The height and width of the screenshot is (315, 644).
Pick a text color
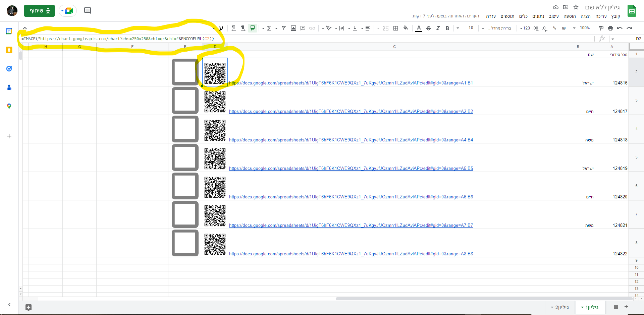tap(419, 28)
